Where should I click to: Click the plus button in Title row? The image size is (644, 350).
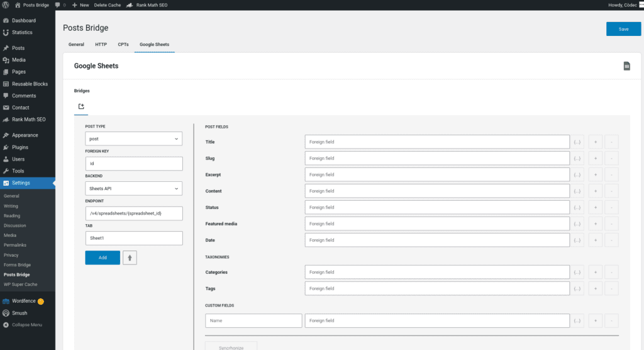pos(596,142)
